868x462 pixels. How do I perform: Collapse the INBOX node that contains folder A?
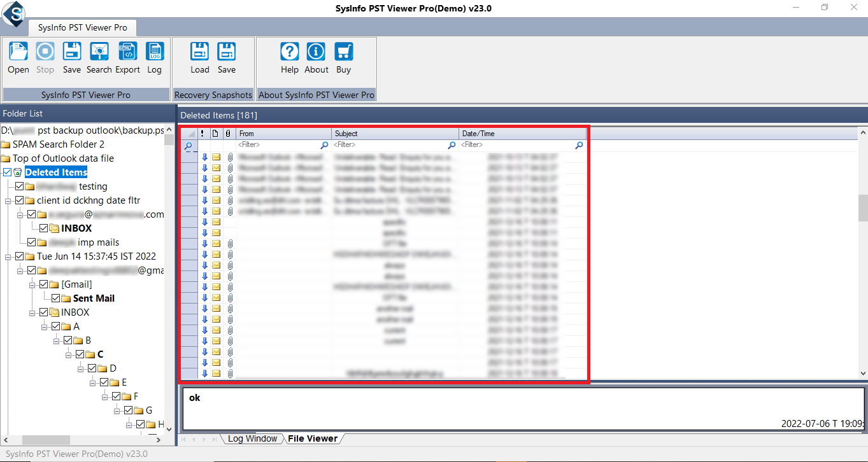click(32, 312)
